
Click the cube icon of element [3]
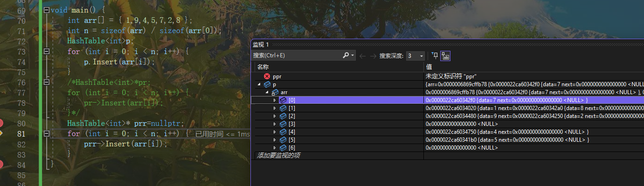tap(283, 124)
